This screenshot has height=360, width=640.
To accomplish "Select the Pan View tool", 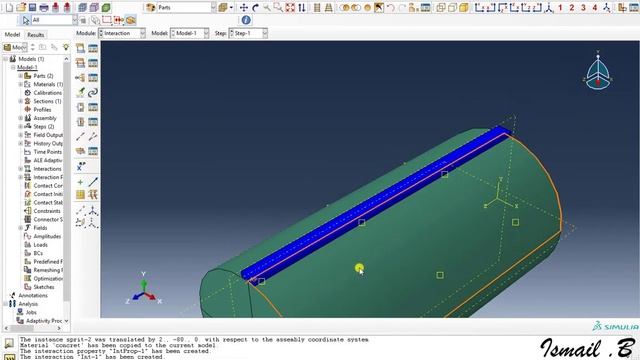I will tap(244, 7).
